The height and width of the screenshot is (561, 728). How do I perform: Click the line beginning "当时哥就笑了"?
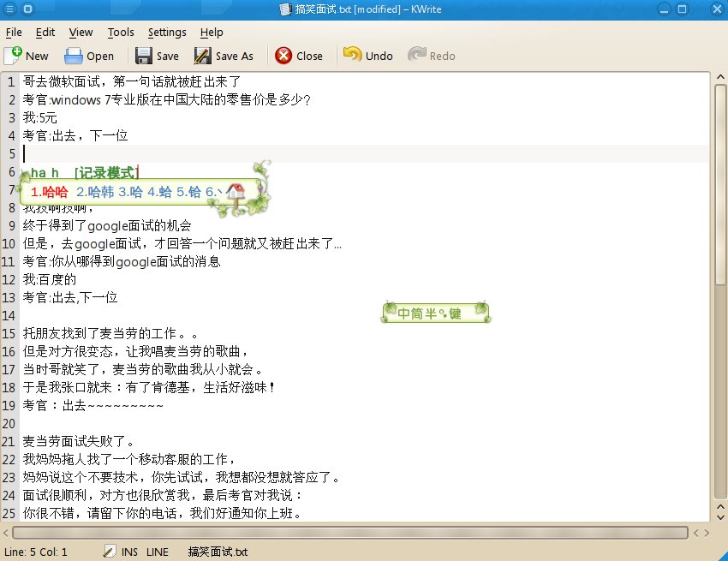[142, 370]
